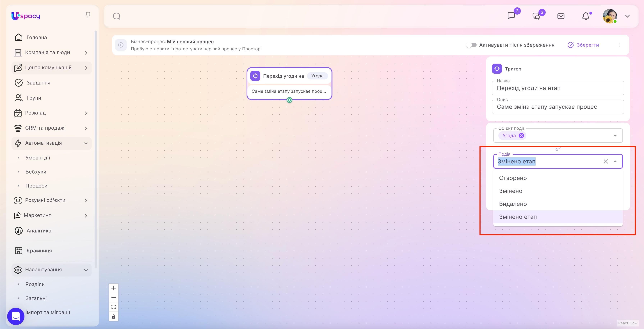This screenshot has width=644, height=329.
Task: Open the Об'єкт події dropdown
Action: coord(615,135)
